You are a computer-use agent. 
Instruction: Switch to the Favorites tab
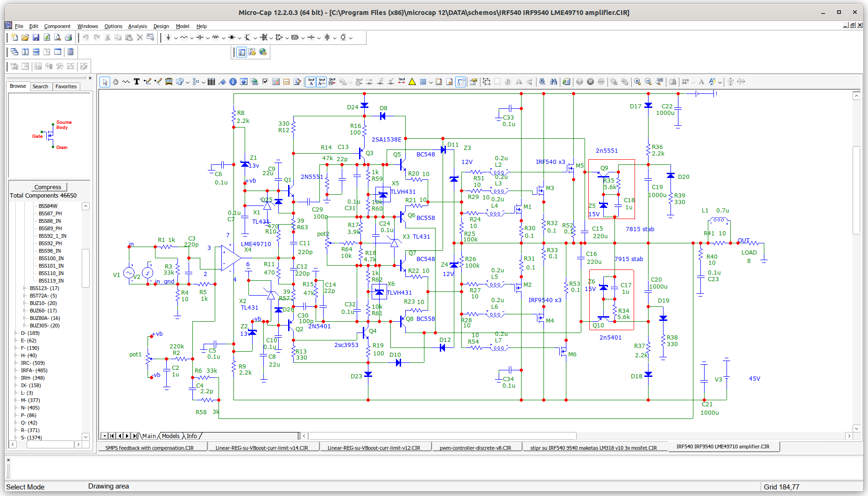tap(66, 86)
